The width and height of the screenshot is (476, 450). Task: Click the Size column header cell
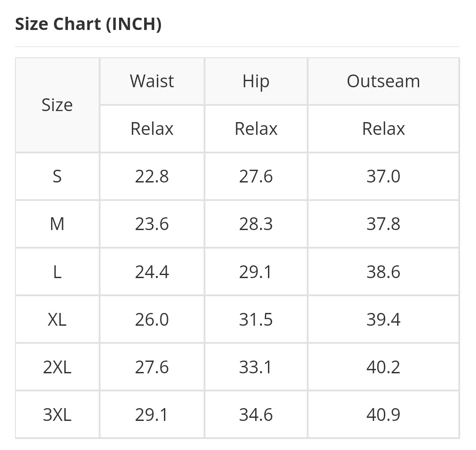point(57,105)
